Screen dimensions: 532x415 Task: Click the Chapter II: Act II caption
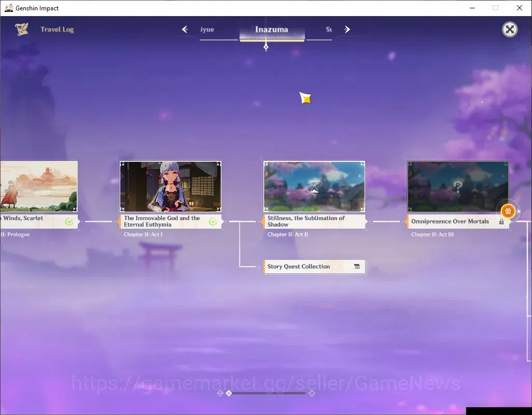(x=288, y=234)
